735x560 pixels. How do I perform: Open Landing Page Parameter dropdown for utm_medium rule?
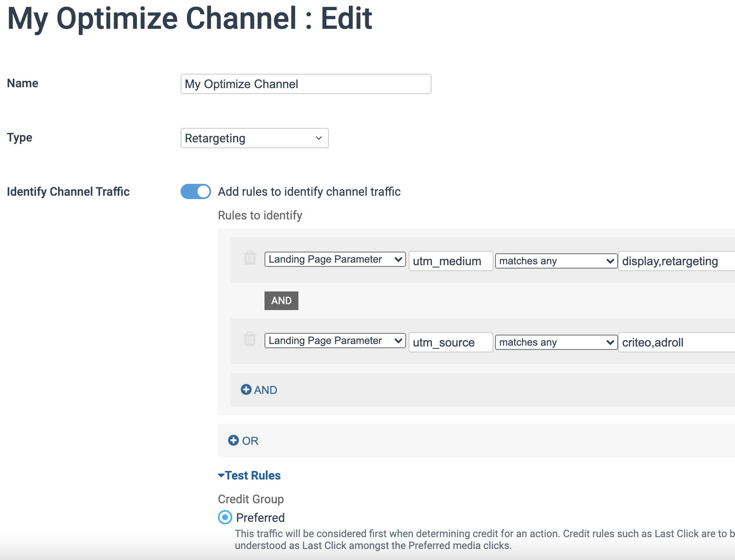(335, 259)
